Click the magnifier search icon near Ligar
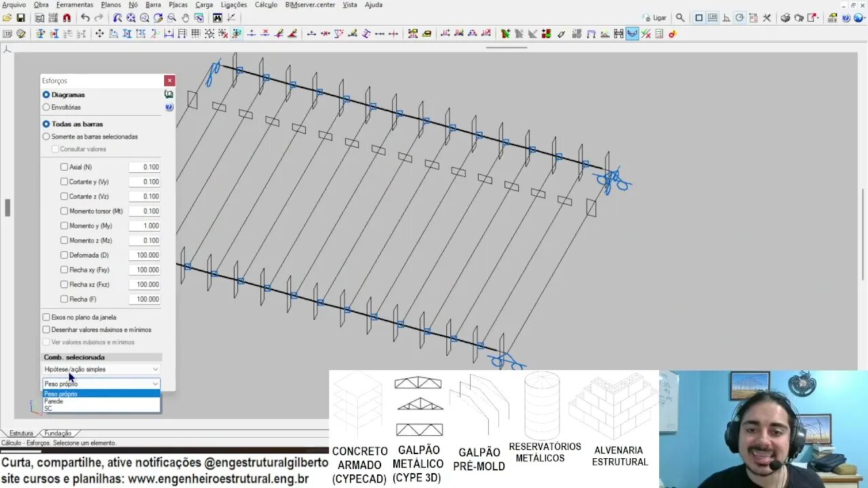868x488 pixels. click(x=680, y=18)
